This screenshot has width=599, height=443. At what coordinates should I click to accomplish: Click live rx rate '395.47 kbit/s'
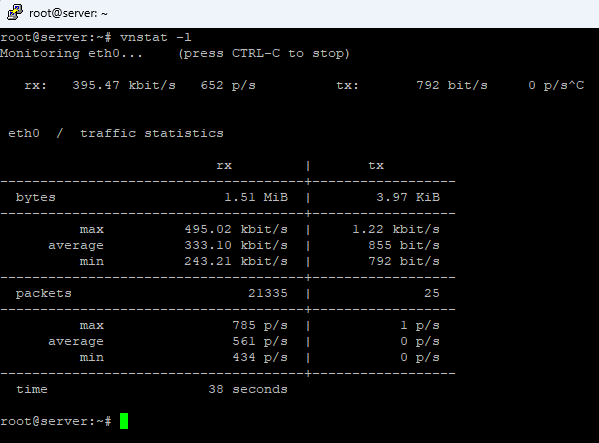coord(124,85)
